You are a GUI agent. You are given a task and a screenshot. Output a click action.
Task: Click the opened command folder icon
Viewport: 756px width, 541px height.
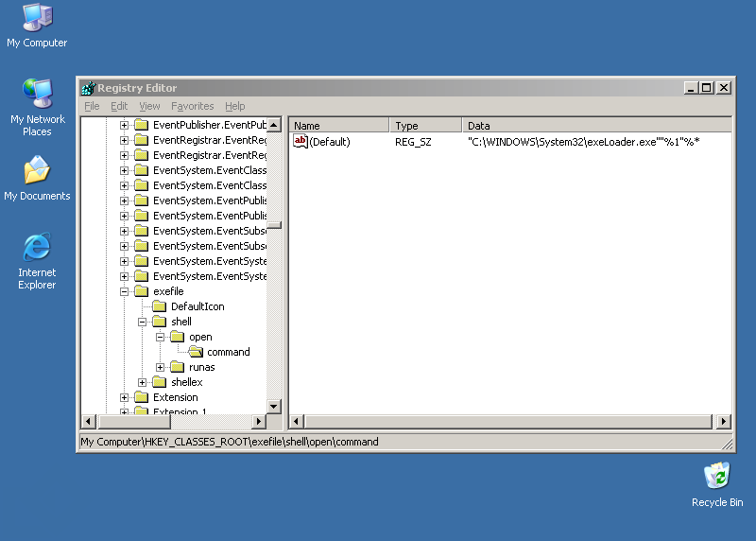coord(196,352)
